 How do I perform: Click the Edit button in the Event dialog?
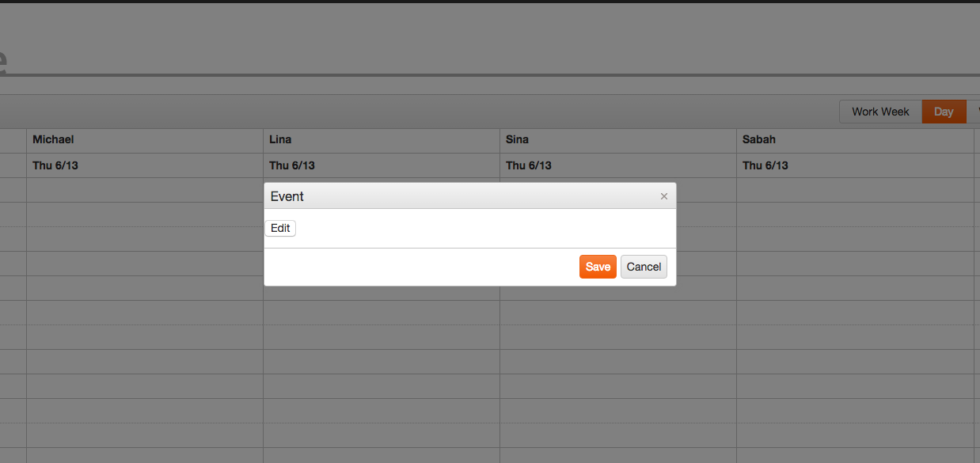[x=280, y=228]
